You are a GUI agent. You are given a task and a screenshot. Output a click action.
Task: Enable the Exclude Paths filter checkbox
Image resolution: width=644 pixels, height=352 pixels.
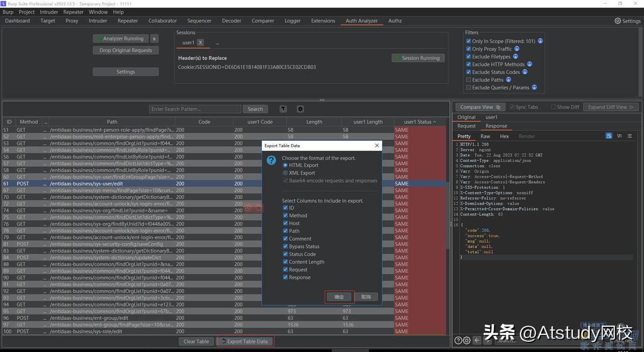469,80
